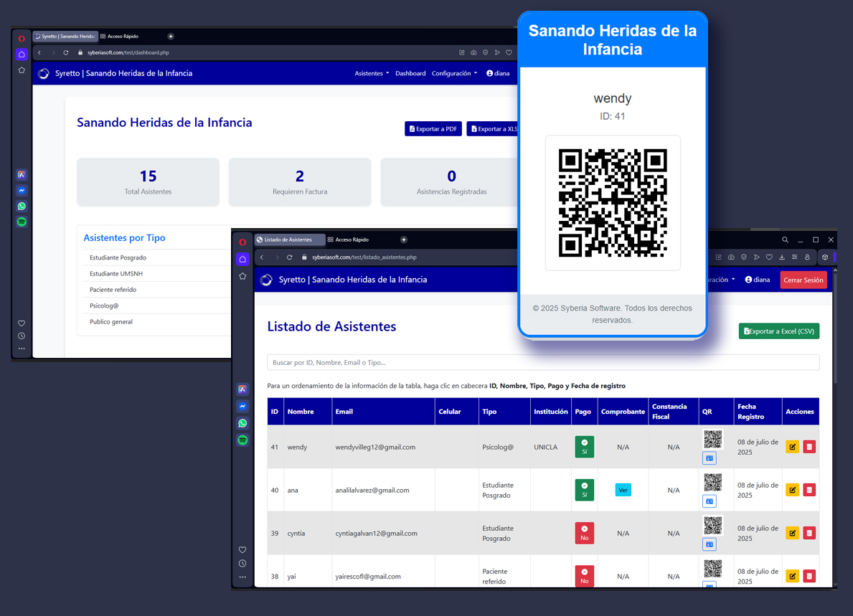Edit attendee wendy using the pencil icon
This screenshot has height=616, width=853.
pos(792,446)
